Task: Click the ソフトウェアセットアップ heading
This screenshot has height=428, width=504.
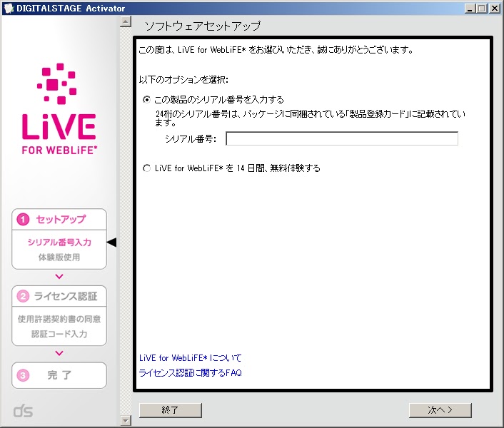Action: (203, 26)
